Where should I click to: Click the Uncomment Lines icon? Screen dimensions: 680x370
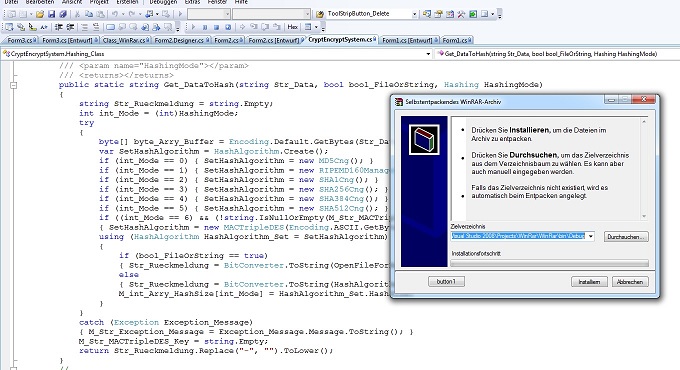coord(96,27)
